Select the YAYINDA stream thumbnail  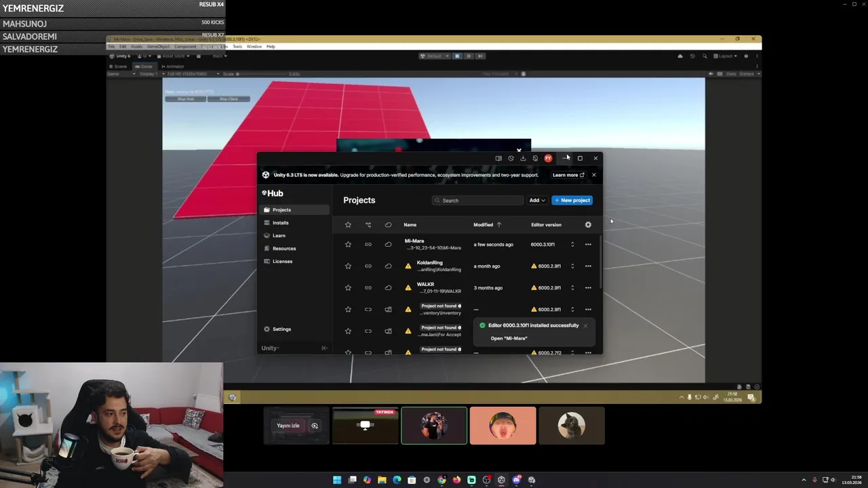point(366,426)
